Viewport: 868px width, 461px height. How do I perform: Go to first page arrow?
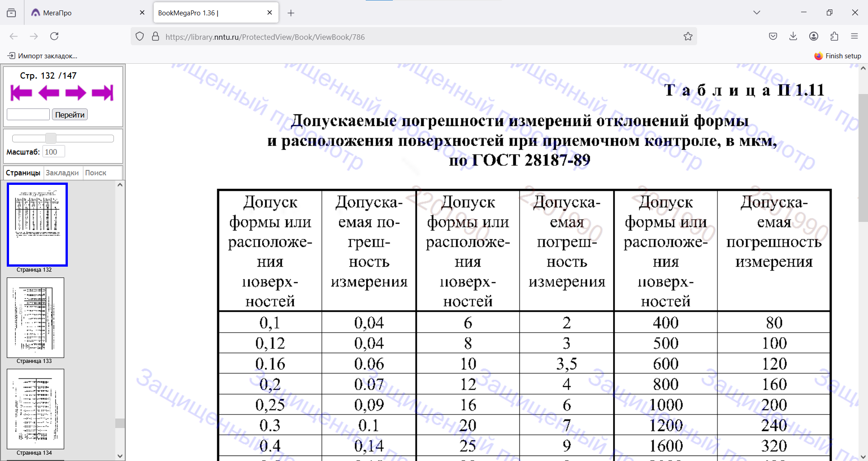[21, 93]
